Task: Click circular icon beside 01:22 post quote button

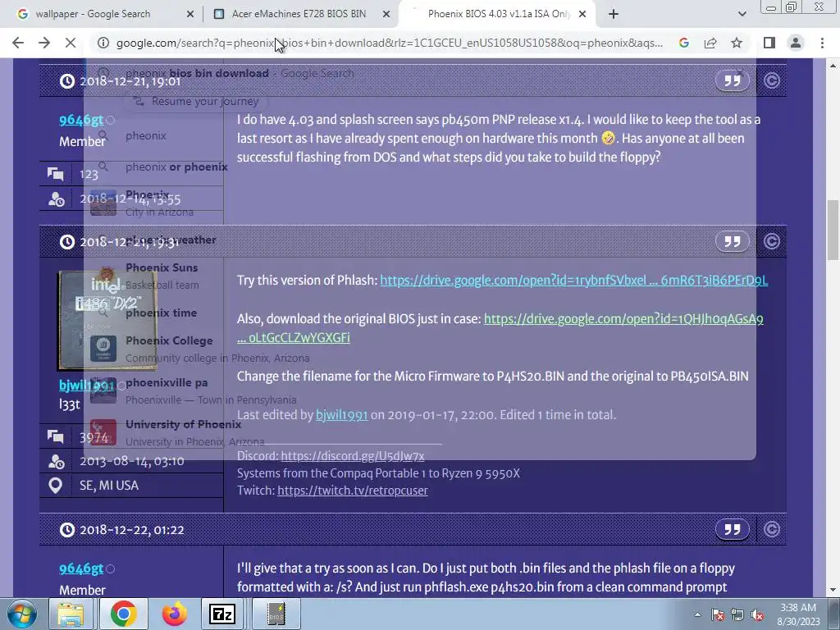Action: click(x=771, y=529)
